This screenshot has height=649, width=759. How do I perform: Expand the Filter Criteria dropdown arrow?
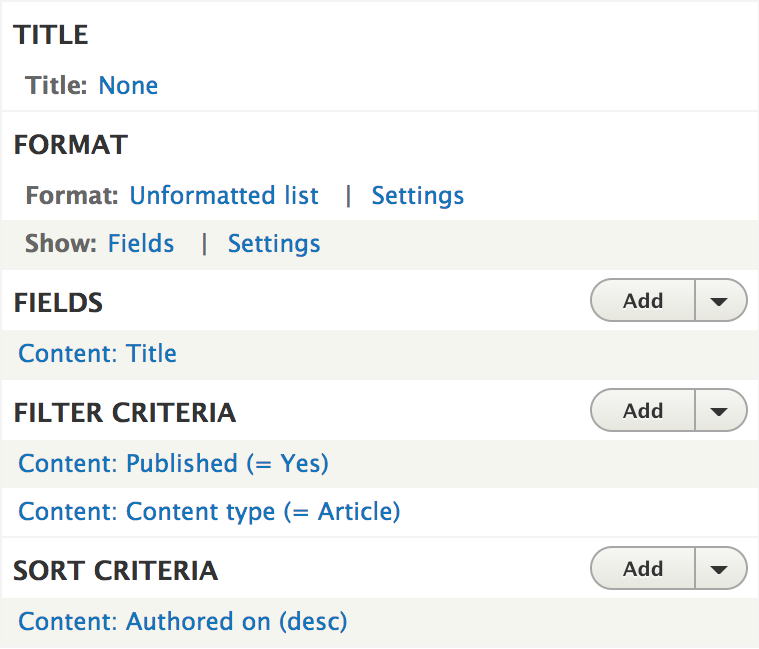720,411
